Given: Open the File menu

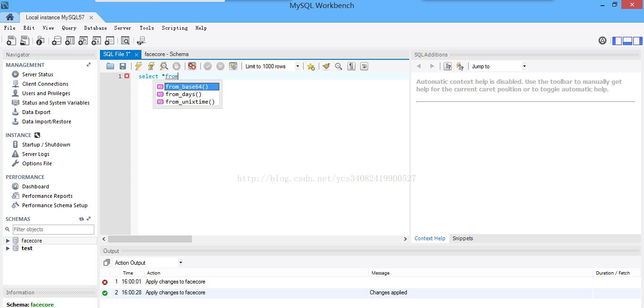Looking at the screenshot, I should 10,28.
